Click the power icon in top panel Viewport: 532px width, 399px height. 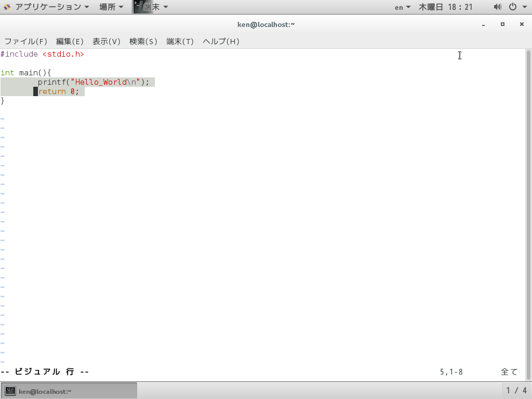(513, 7)
